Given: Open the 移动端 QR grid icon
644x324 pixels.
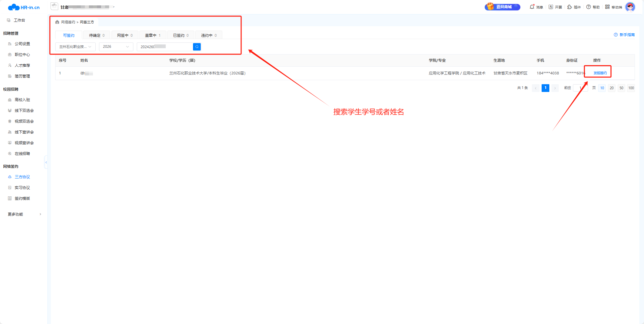Looking at the screenshot, I should point(607,7).
